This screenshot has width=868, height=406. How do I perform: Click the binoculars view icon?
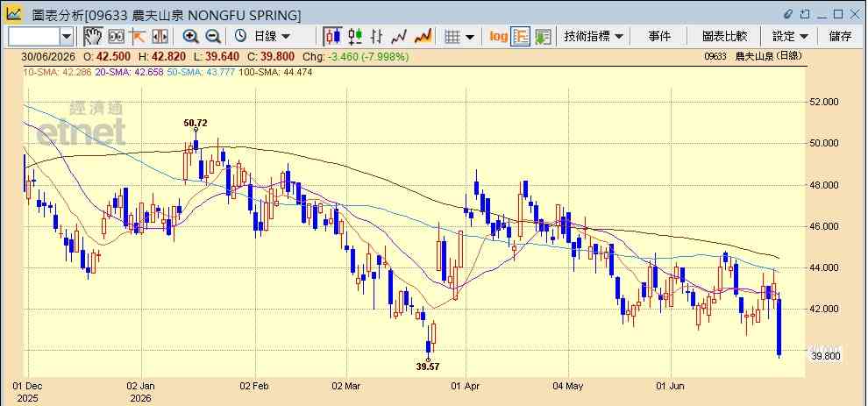(117, 37)
